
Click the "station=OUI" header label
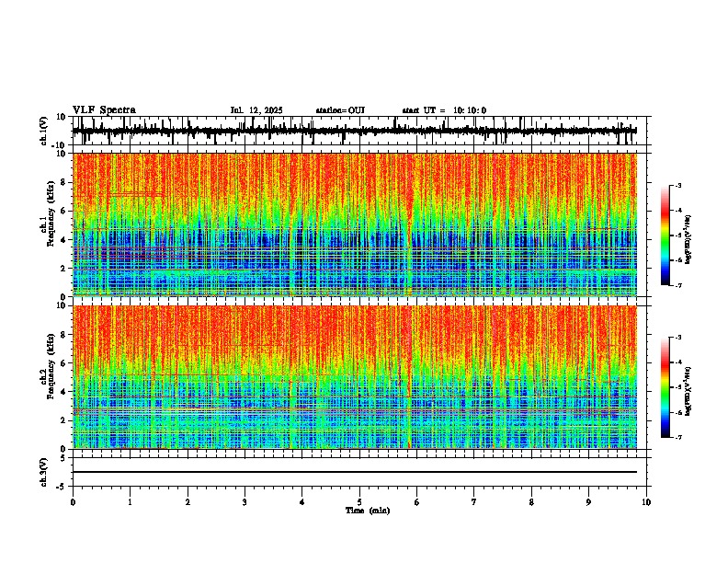[x=340, y=110]
